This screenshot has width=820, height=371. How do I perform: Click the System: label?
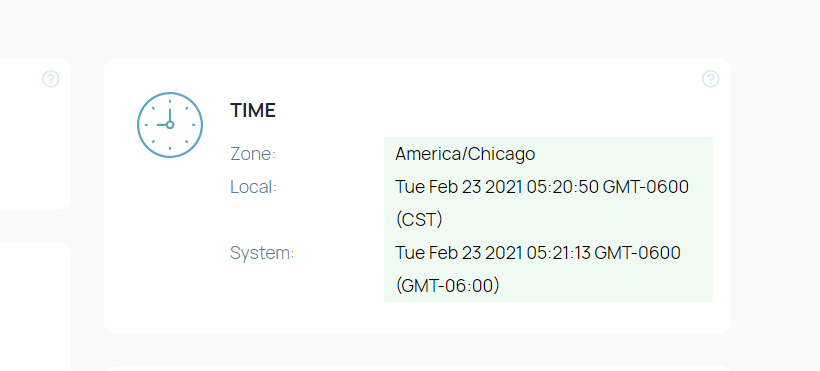pos(263,253)
